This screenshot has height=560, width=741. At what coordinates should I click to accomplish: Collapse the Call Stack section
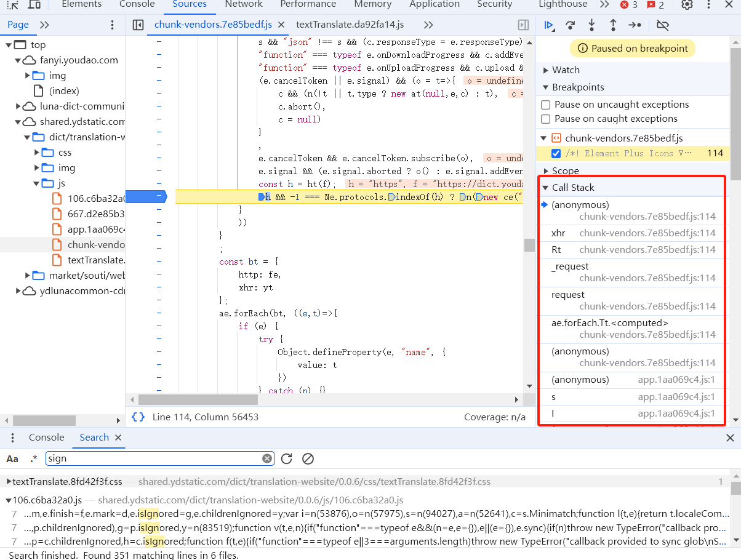pyautogui.click(x=545, y=188)
